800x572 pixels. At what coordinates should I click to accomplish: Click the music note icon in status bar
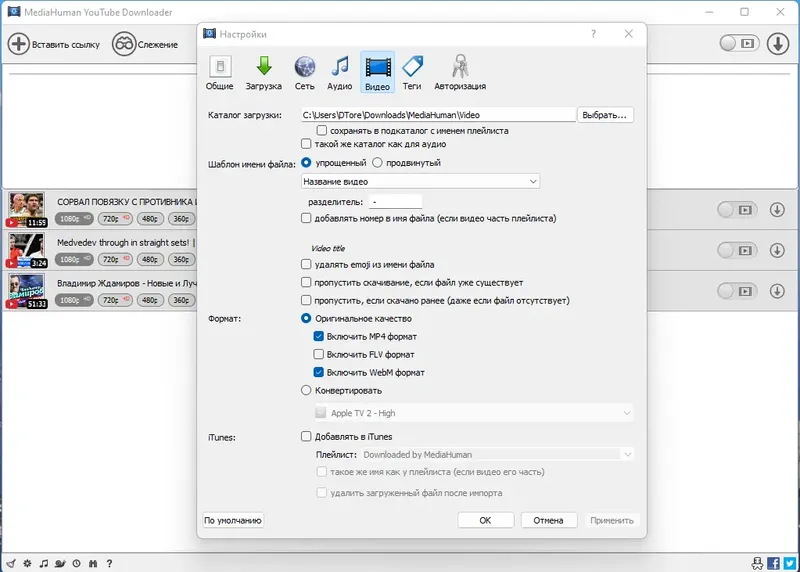click(x=44, y=563)
